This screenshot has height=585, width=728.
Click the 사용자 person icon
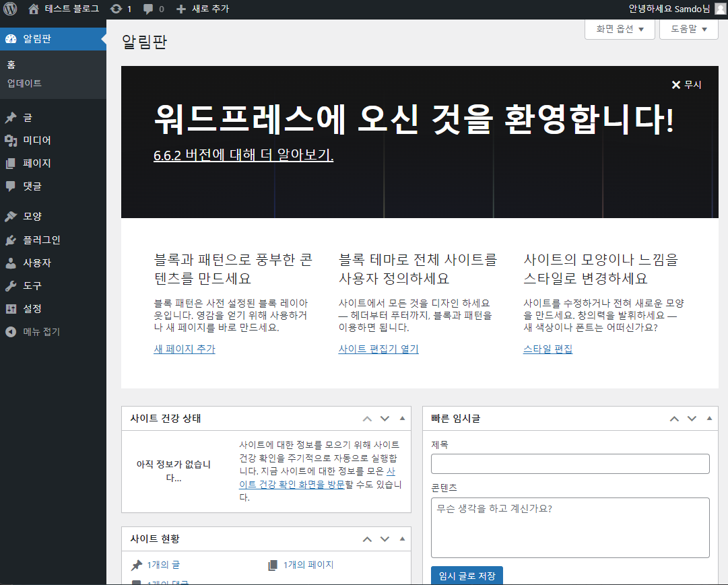point(11,263)
